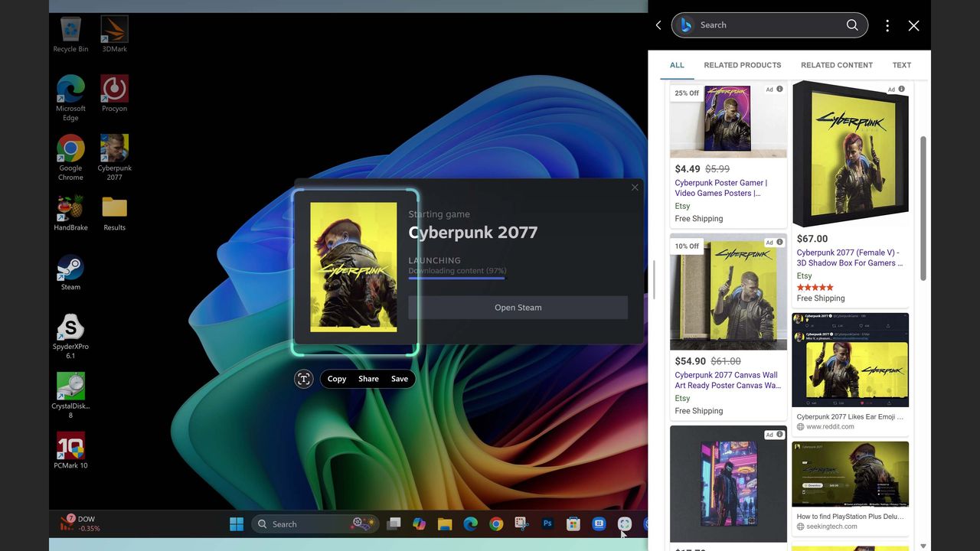Copy the selected image region
Viewport: 980px width, 551px height.
(x=337, y=379)
